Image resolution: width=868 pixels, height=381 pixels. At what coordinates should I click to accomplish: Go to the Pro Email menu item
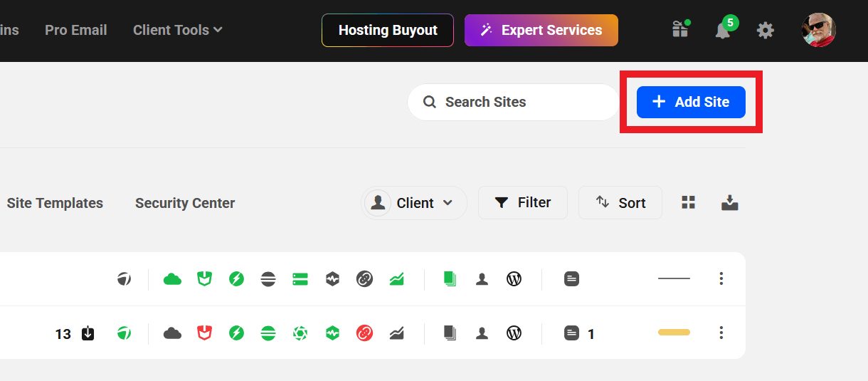click(x=75, y=30)
